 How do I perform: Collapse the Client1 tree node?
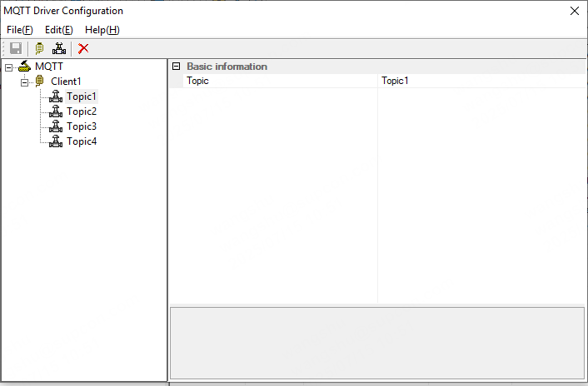click(24, 82)
